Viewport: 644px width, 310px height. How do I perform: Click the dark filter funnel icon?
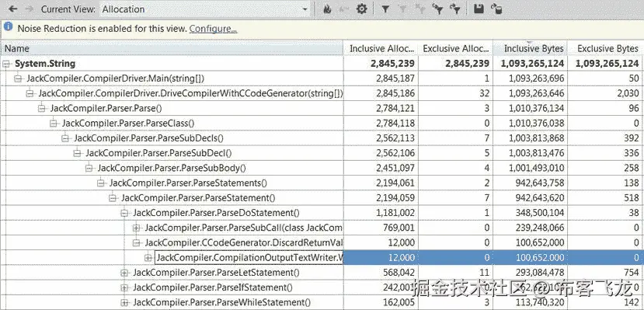tap(385, 9)
